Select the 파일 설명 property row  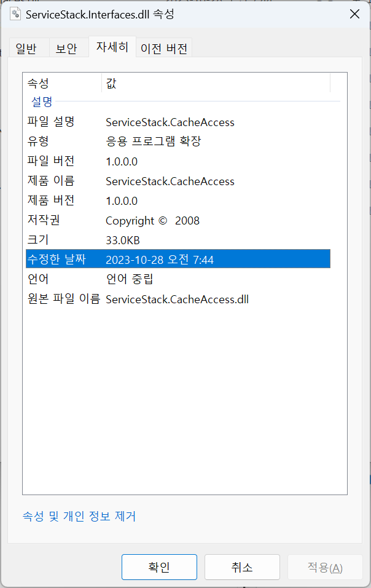tap(178, 122)
